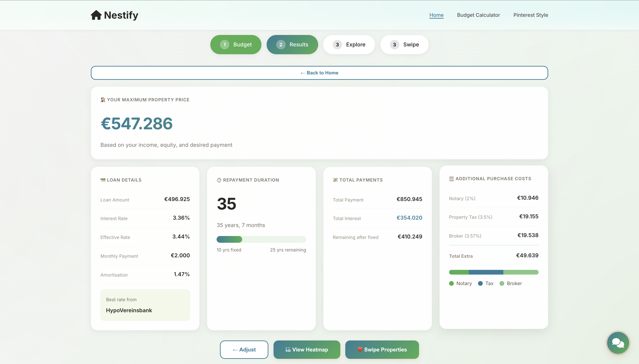
Task: Switch to the Explore step
Action: [x=349, y=45]
